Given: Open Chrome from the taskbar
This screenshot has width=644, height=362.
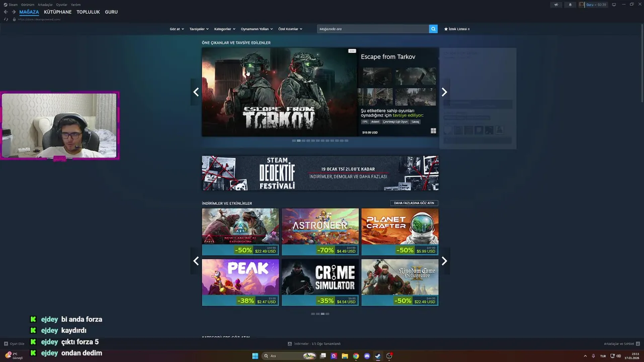Looking at the screenshot, I should 356,356.
